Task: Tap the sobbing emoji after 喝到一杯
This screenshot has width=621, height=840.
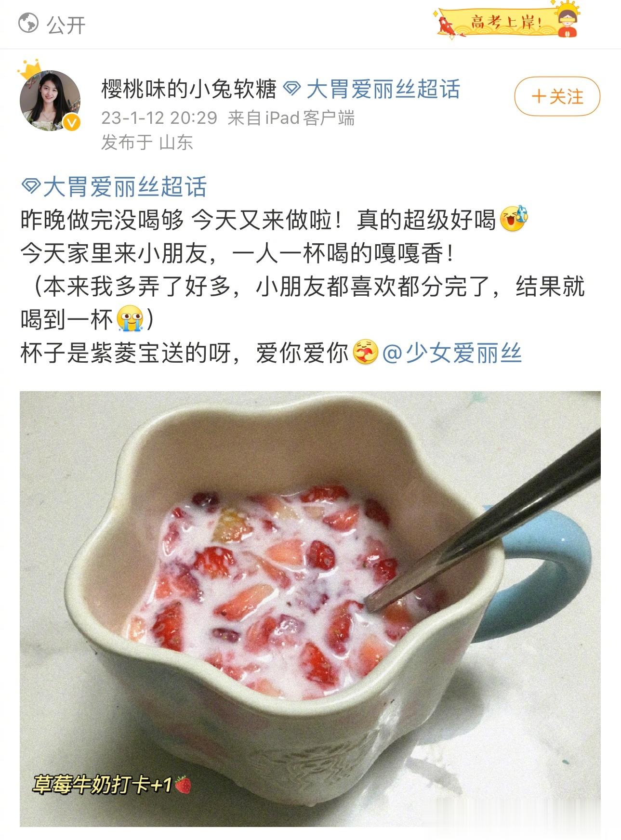Action: point(131,319)
